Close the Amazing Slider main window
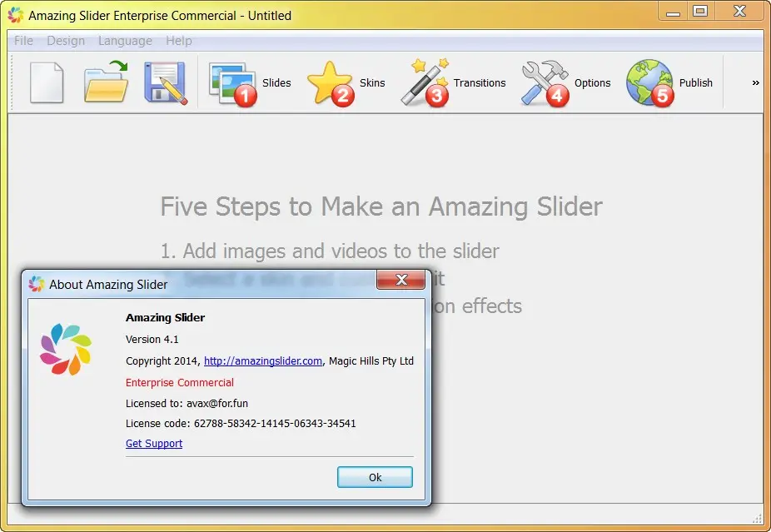This screenshot has width=771, height=532. [x=739, y=12]
